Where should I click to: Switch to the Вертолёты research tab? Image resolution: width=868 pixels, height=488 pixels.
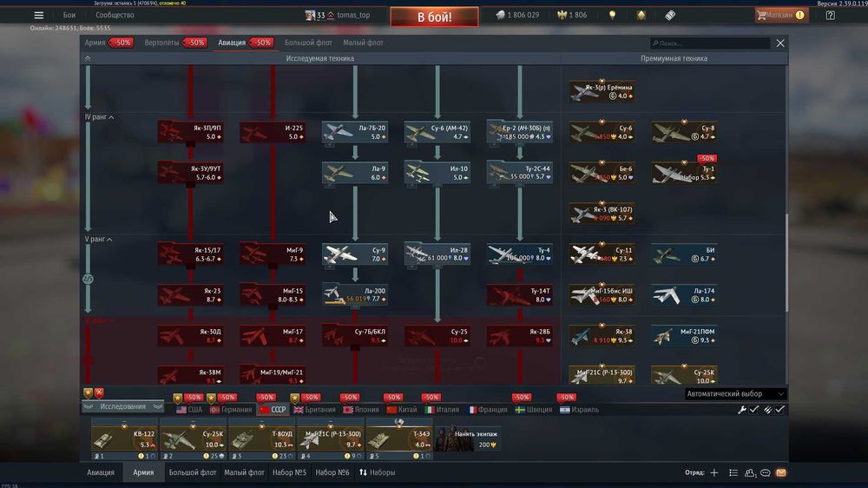pyautogui.click(x=161, y=43)
